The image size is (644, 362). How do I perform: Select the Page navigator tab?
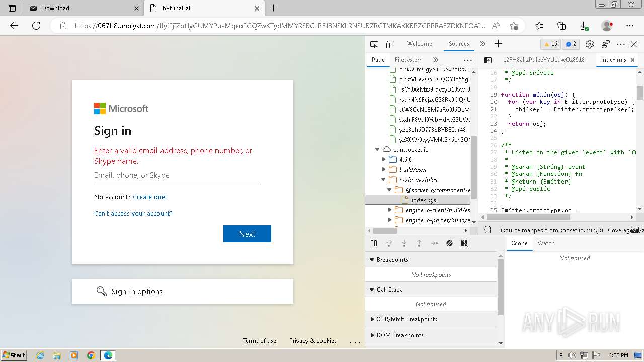pos(378,60)
